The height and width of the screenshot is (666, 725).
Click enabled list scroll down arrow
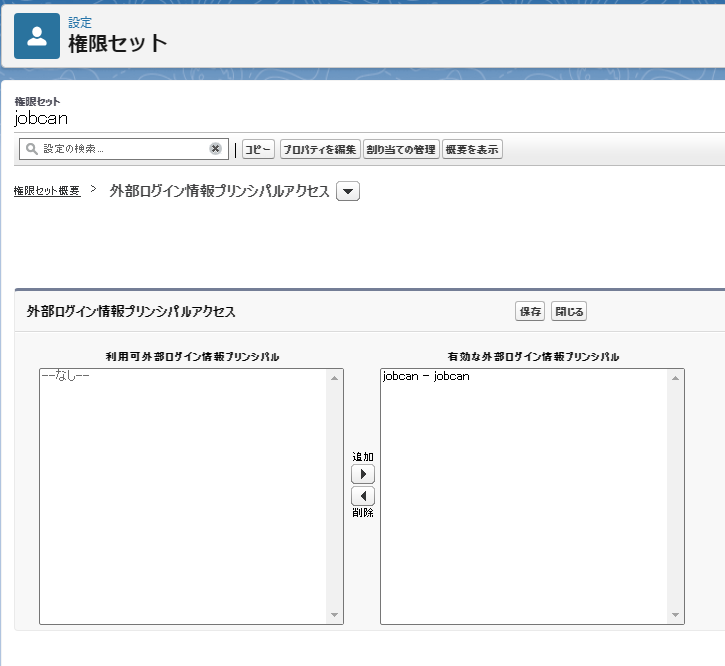pyautogui.click(x=675, y=615)
